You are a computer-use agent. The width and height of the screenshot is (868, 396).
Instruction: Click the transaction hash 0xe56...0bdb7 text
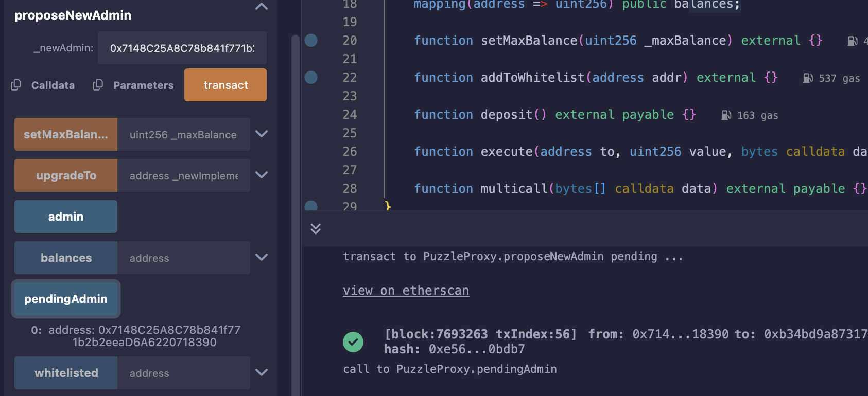click(477, 349)
